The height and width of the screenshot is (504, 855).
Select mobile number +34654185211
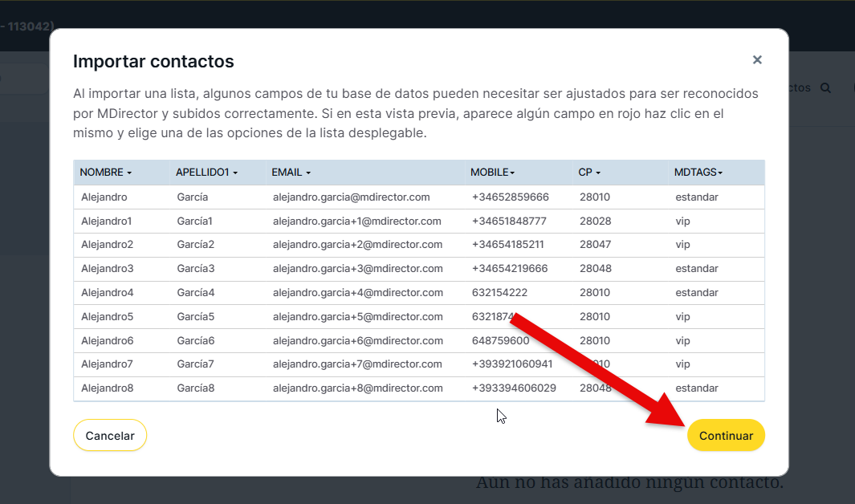pos(507,245)
